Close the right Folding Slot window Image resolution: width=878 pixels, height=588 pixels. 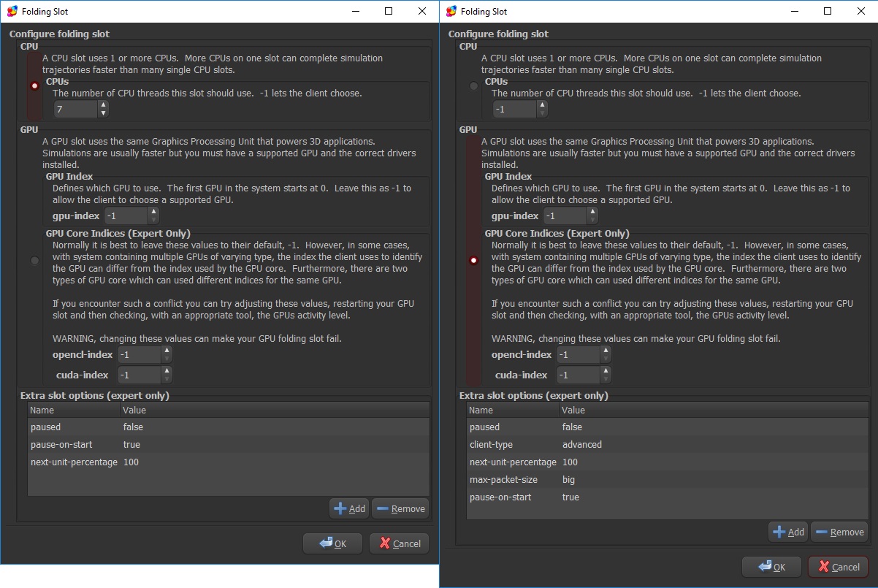point(861,11)
